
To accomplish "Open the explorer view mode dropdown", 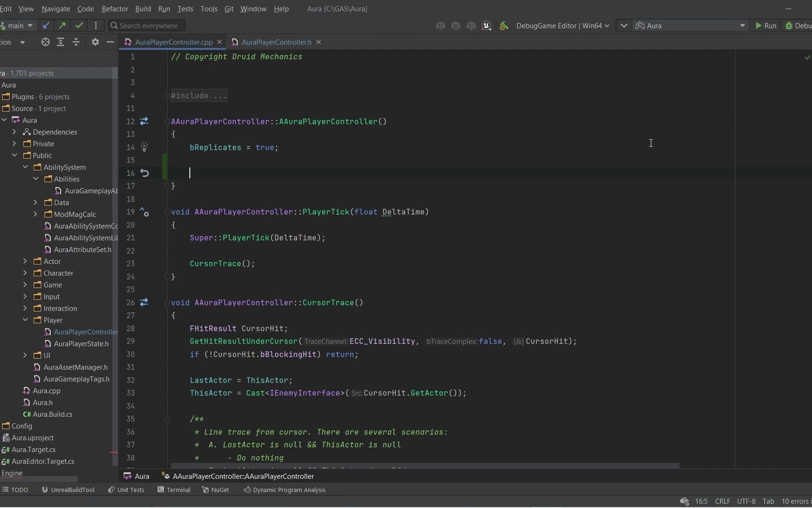I will click(22, 42).
